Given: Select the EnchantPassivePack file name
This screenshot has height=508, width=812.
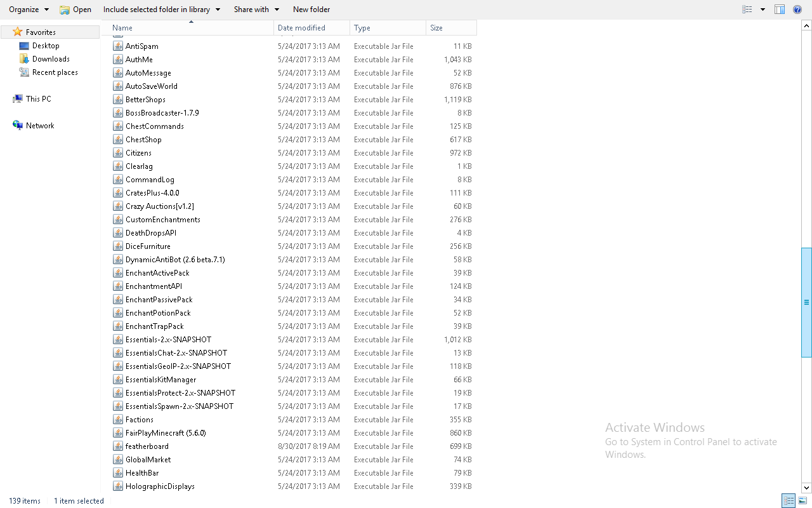Looking at the screenshot, I should click(x=159, y=300).
